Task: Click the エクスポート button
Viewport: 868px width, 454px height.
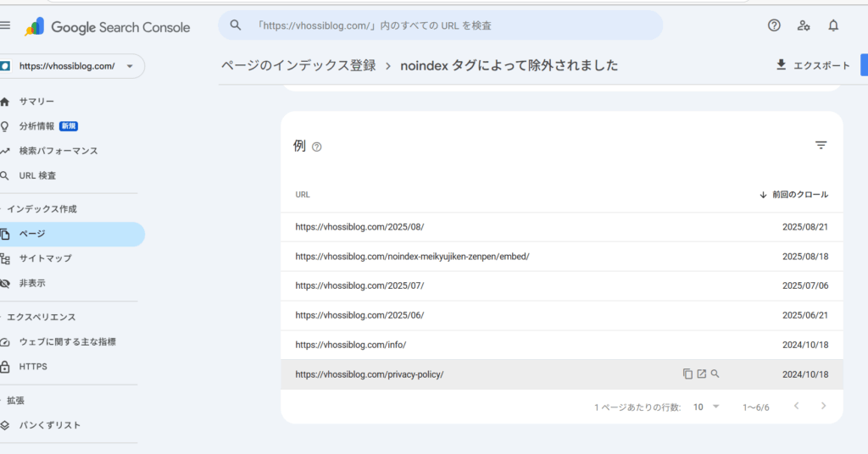Action: click(812, 65)
